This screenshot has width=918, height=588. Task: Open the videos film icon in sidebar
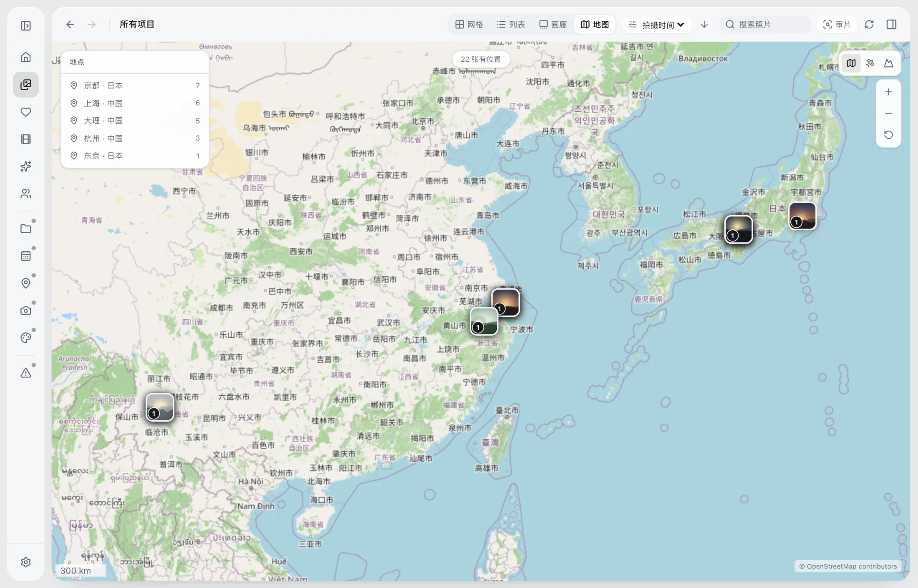(x=26, y=139)
